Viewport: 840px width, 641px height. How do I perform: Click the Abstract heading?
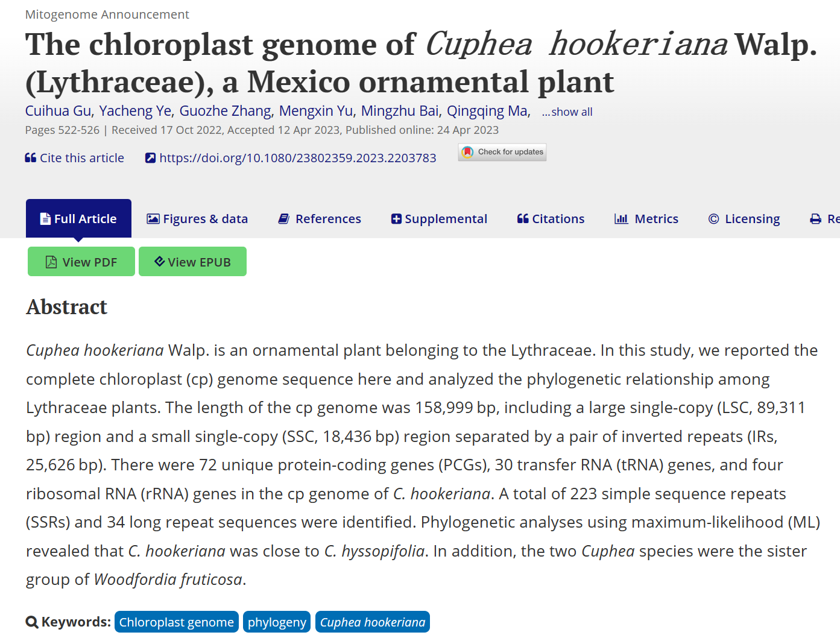click(x=67, y=307)
